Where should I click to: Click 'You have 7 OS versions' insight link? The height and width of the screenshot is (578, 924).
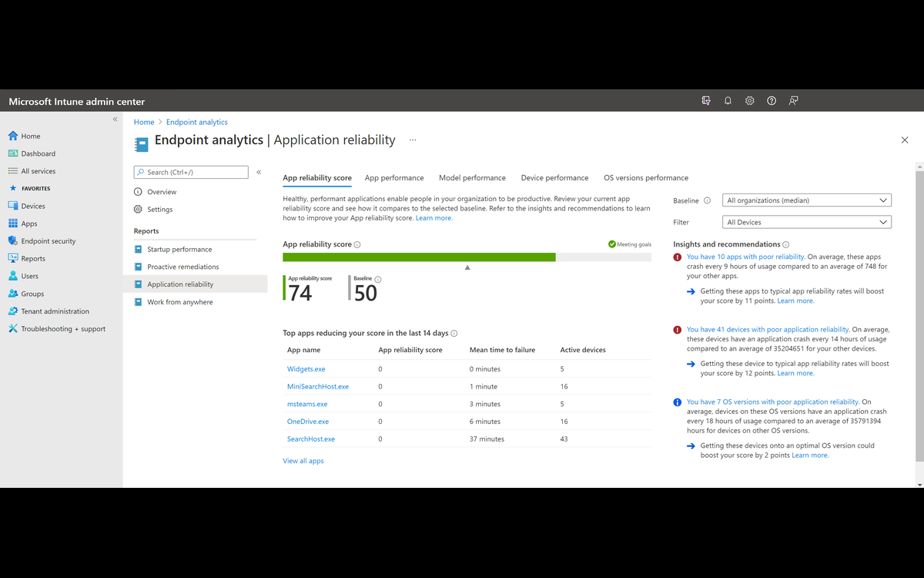[x=772, y=402]
